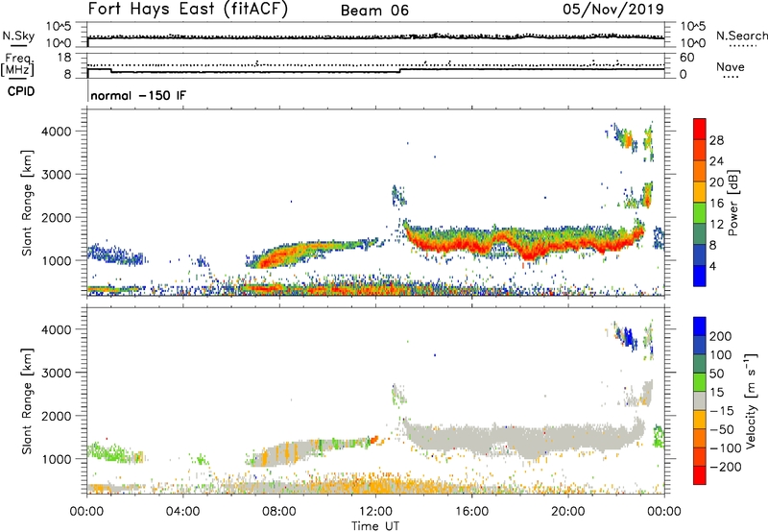Click the '24' label on Power scale
Viewport: 768px width, 532px height.
click(x=716, y=161)
